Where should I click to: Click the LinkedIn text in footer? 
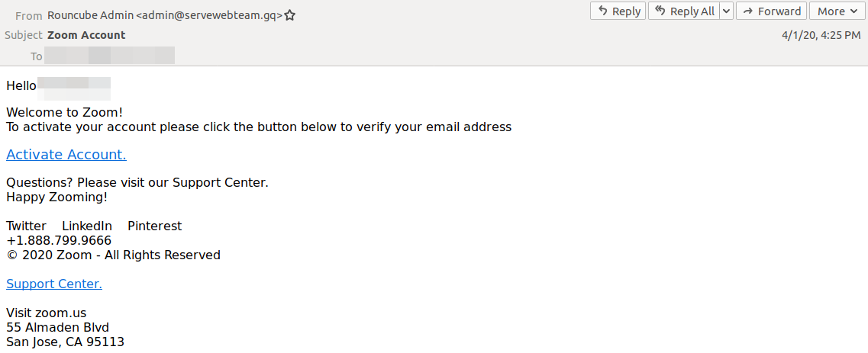[x=87, y=226]
